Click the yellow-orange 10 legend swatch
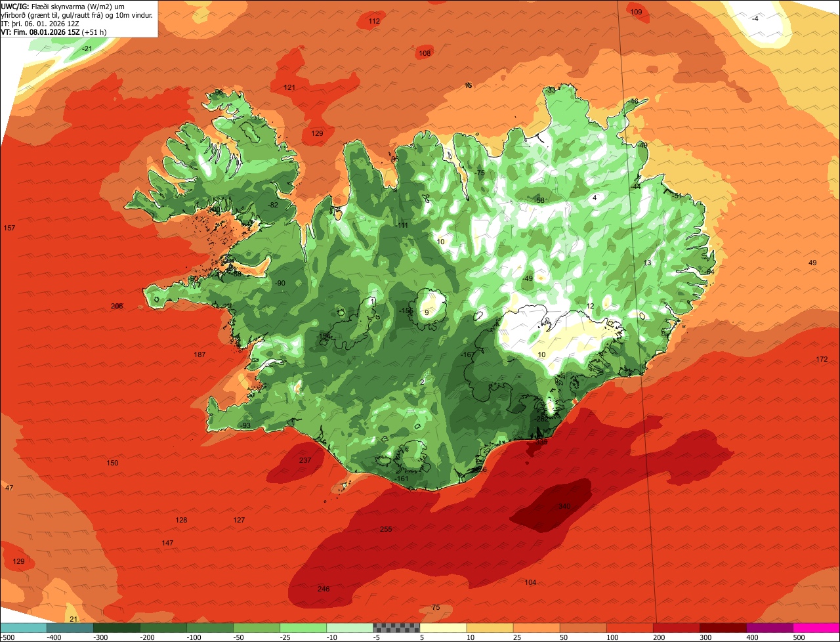 point(490,628)
